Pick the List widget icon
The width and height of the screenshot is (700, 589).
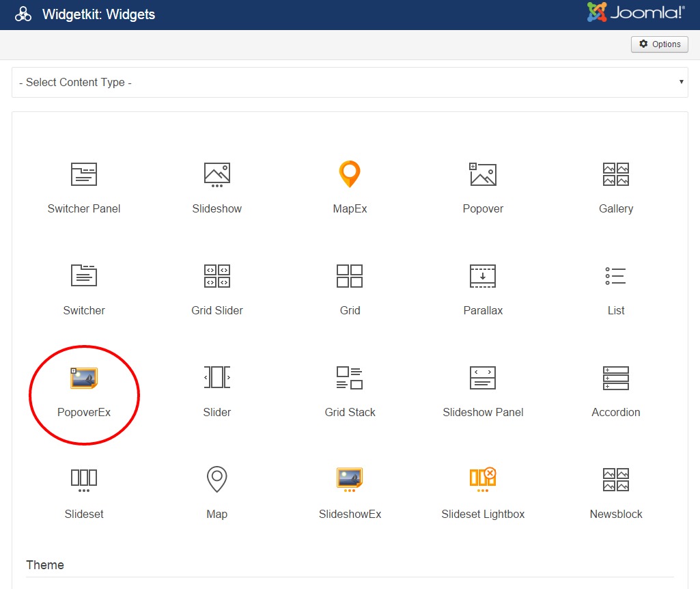click(x=615, y=276)
